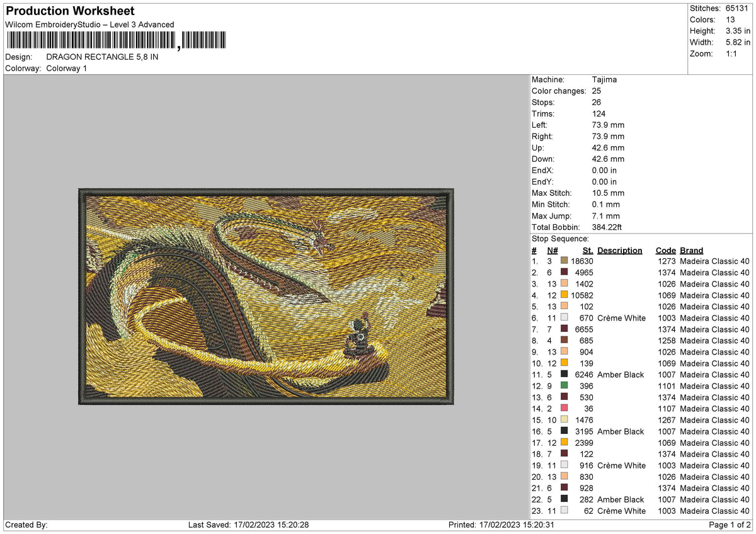The width and height of the screenshot is (756, 534).
Task: Click the white swatch in stop row 6
Action: [564, 317]
